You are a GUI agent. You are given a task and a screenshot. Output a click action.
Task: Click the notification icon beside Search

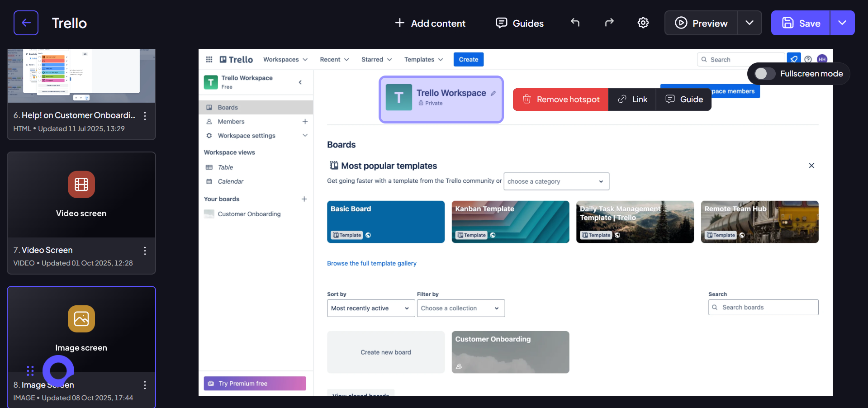(x=794, y=59)
